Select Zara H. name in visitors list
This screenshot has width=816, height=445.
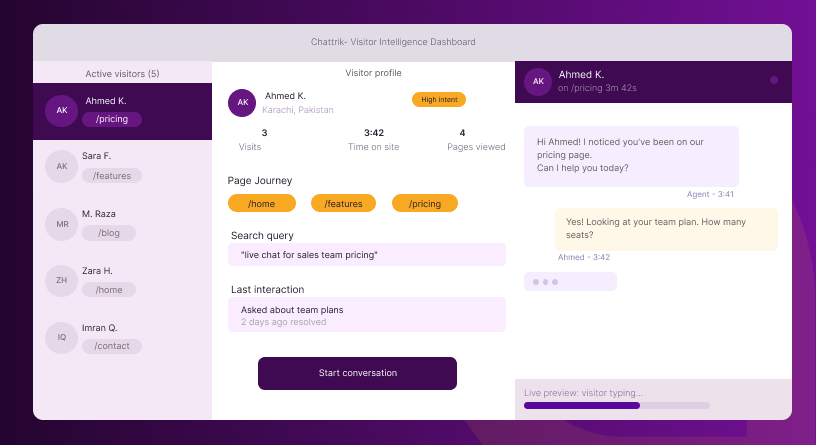(97, 271)
